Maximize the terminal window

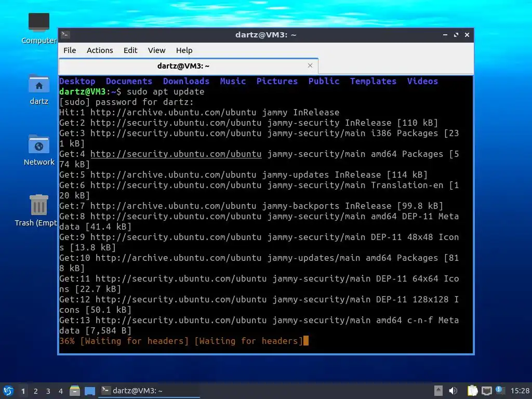pyautogui.click(x=456, y=35)
